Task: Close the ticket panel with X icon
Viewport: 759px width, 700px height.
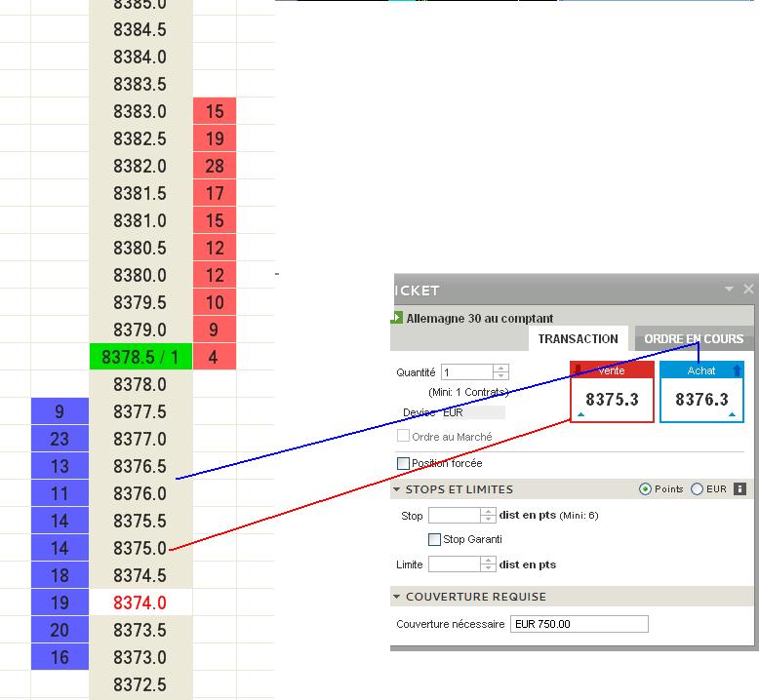Action: tap(748, 289)
